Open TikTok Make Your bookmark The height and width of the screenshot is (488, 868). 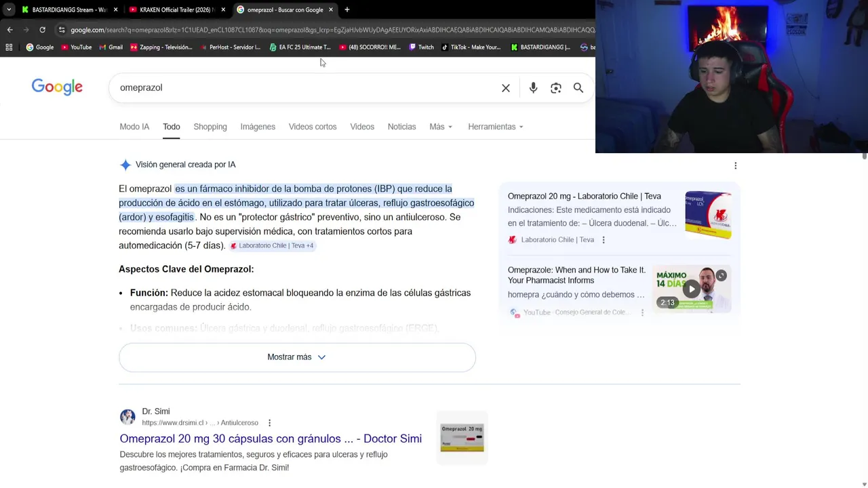[471, 47]
